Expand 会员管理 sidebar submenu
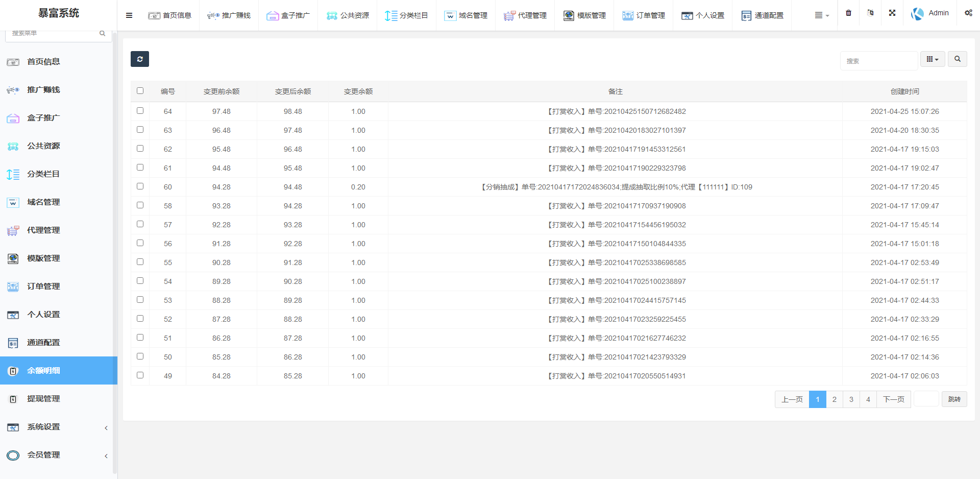 [x=106, y=456]
